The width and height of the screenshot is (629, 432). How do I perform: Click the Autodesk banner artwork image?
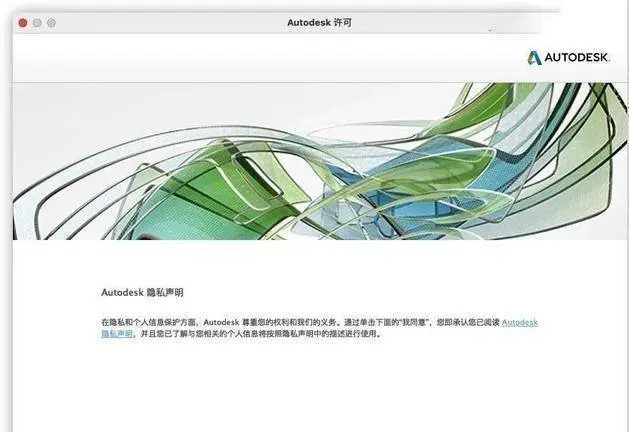pos(321,161)
